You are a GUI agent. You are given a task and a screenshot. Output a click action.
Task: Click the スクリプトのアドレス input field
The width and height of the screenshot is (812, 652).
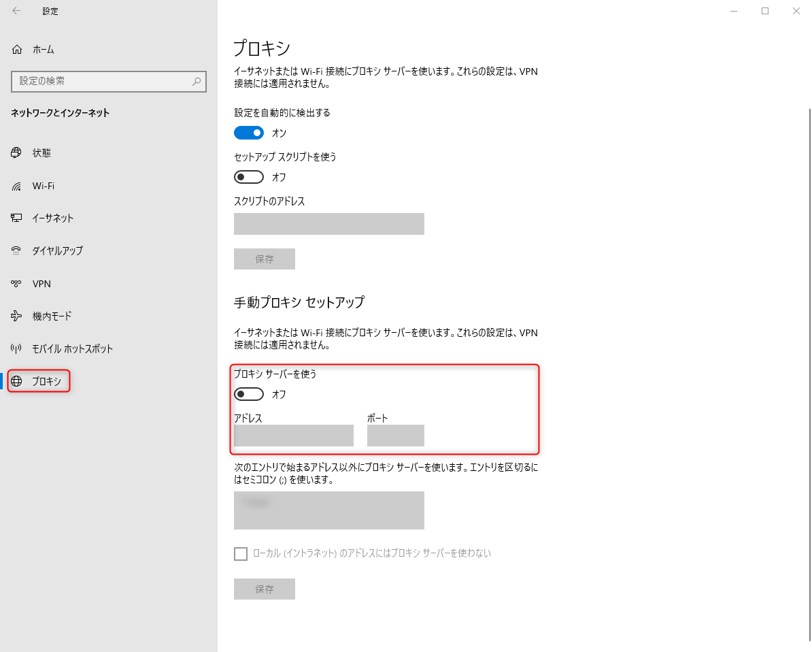click(x=329, y=224)
